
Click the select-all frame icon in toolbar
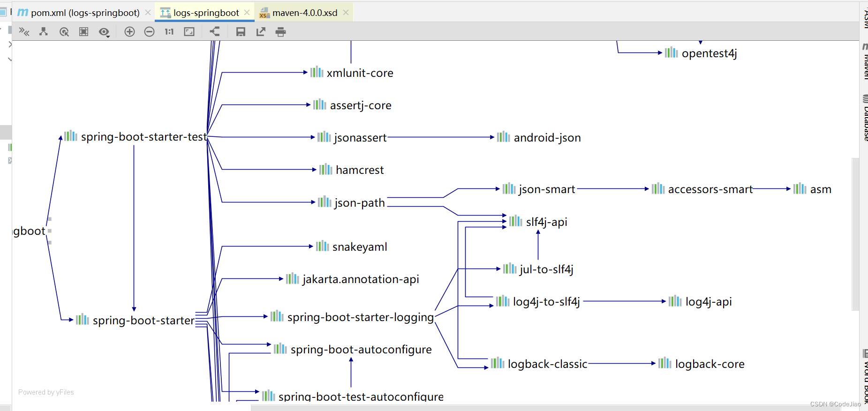click(x=83, y=31)
